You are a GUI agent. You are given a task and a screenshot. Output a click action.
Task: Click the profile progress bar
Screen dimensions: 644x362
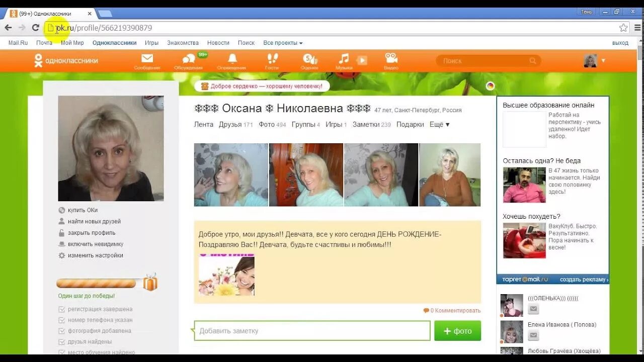96,284
